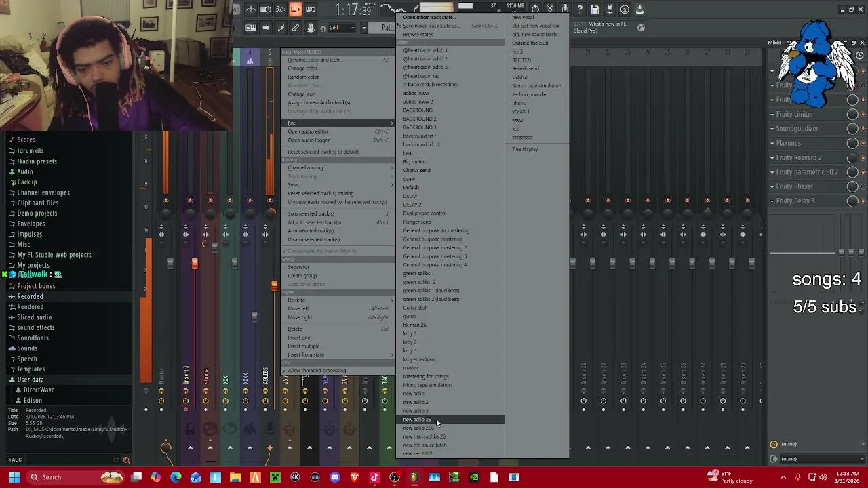868x488 pixels.
Task: Load 'Techno pounder' state
Action: tap(537, 94)
